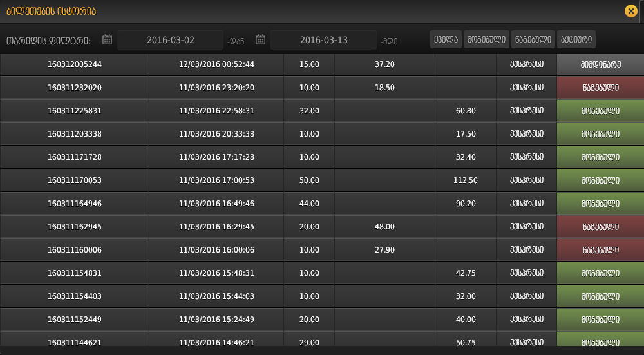
Task: Click the timestamp 11/03/2016 17:00:53
Action: [x=216, y=180]
